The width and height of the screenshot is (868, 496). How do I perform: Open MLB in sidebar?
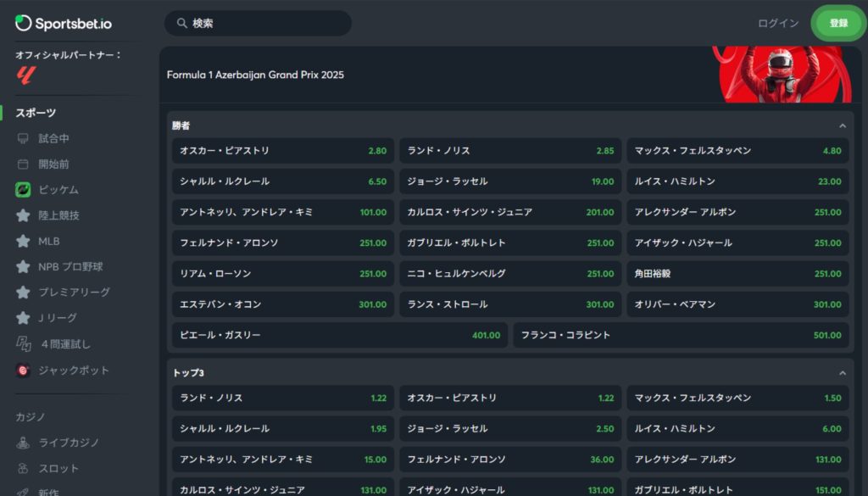[x=48, y=242]
